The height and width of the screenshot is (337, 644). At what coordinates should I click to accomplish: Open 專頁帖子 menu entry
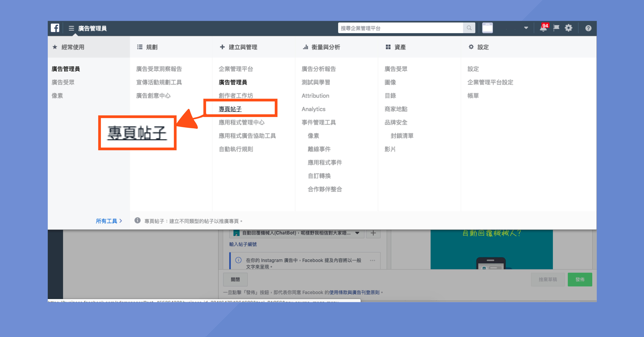tap(230, 109)
